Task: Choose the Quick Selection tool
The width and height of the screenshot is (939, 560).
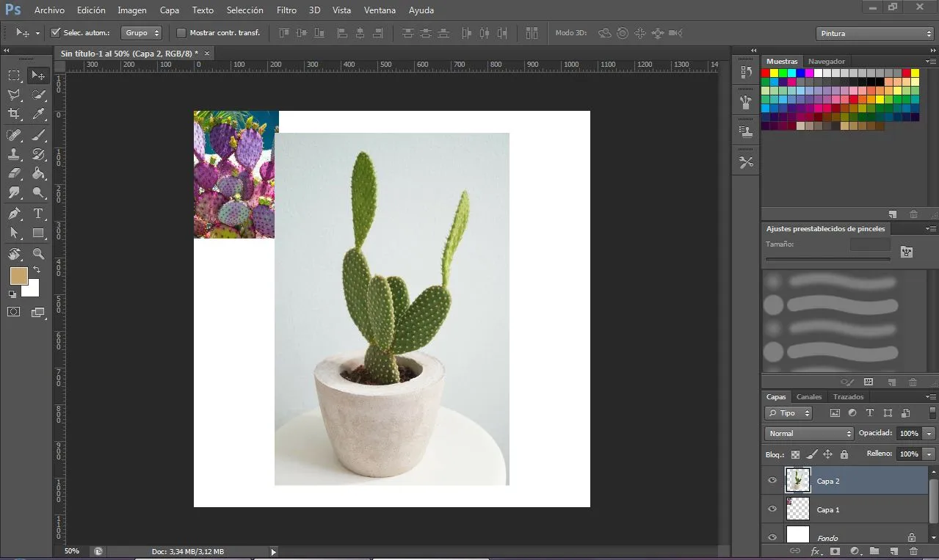Action: click(x=38, y=95)
